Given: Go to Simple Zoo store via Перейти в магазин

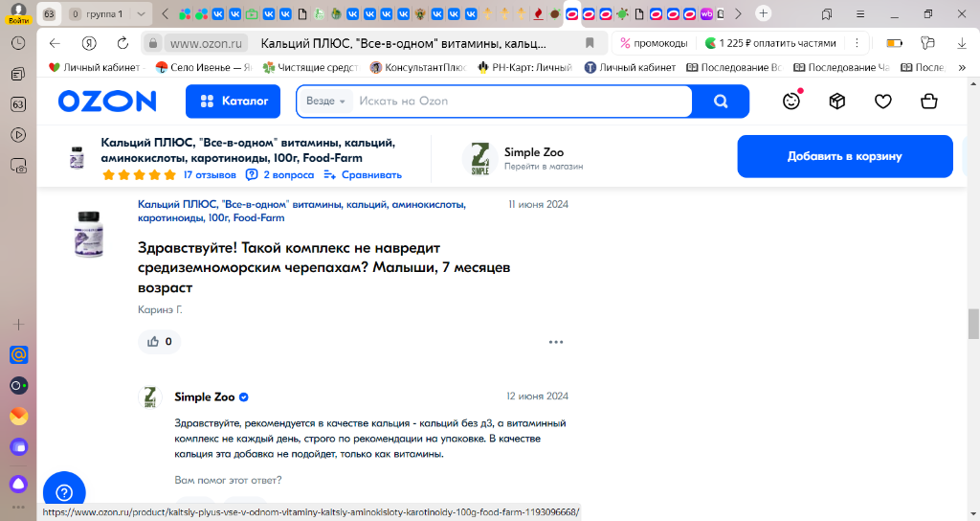Looking at the screenshot, I should pyautogui.click(x=544, y=167).
